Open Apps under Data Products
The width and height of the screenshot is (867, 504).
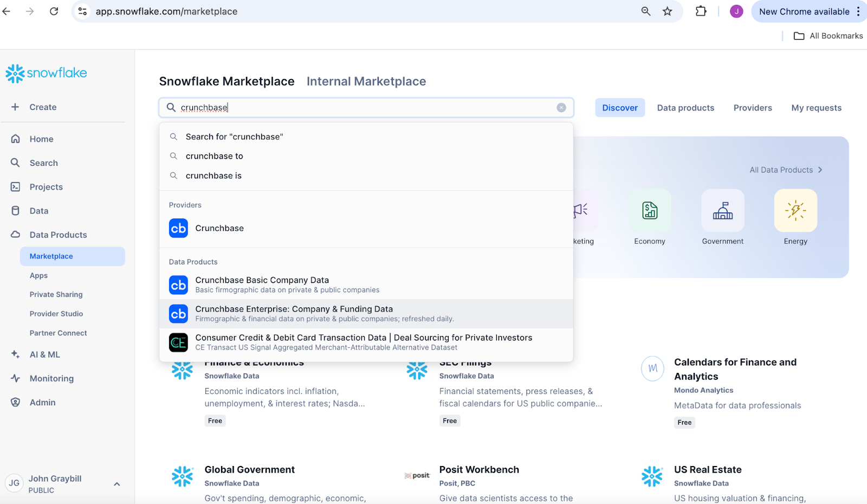(x=38, y=275)
